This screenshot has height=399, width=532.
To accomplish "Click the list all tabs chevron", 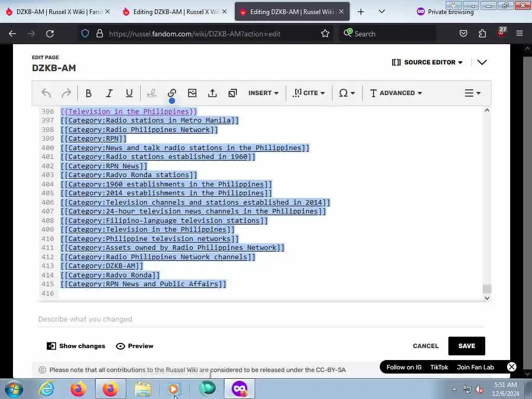I will [x=382, y=11].
